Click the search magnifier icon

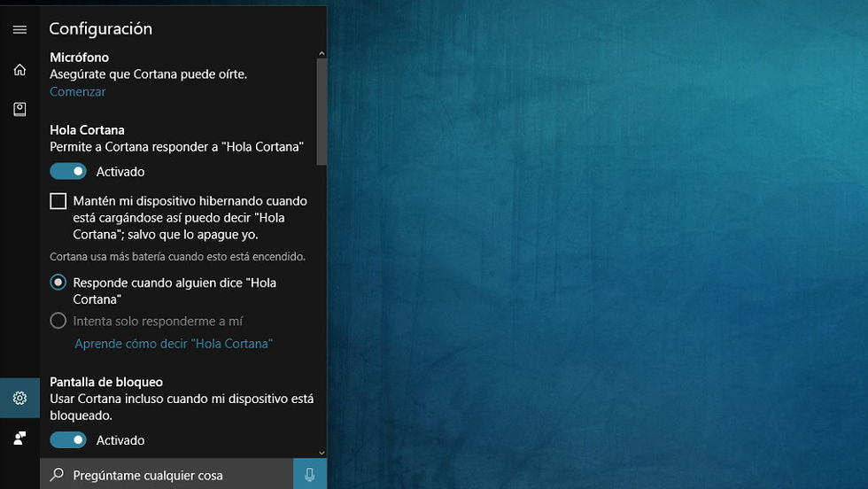tap(57, 475)
